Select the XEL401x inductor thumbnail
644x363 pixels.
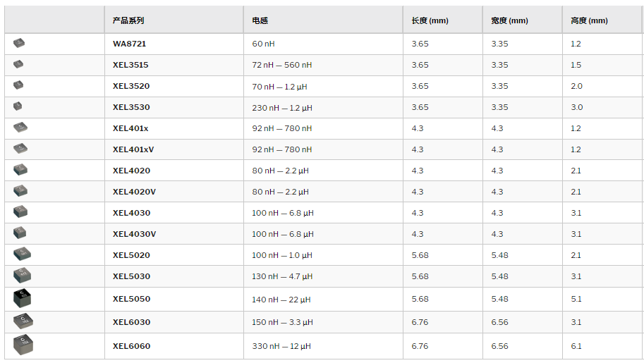coord(20,128)
